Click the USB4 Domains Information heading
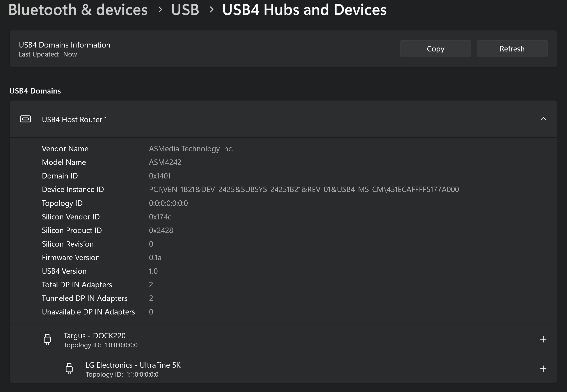The image size is (567, 392). (65, 45)
